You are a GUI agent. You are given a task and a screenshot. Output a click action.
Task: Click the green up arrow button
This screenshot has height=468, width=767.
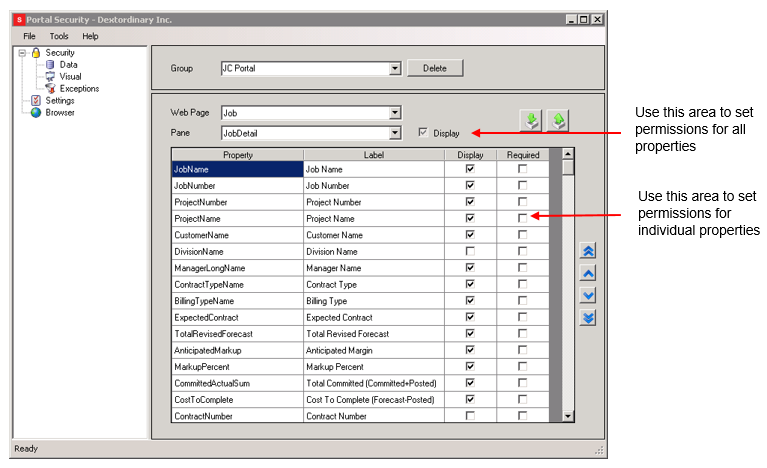tap(558, 120)
